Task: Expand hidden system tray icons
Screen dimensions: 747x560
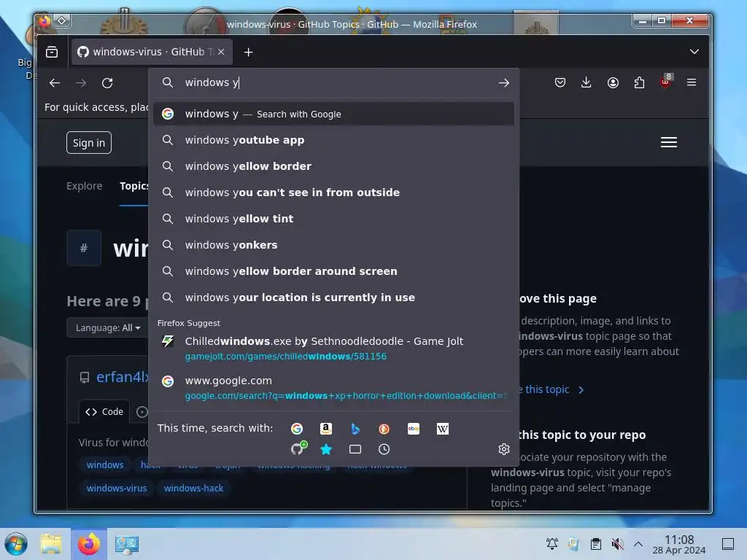Action: tap(638, 543)
